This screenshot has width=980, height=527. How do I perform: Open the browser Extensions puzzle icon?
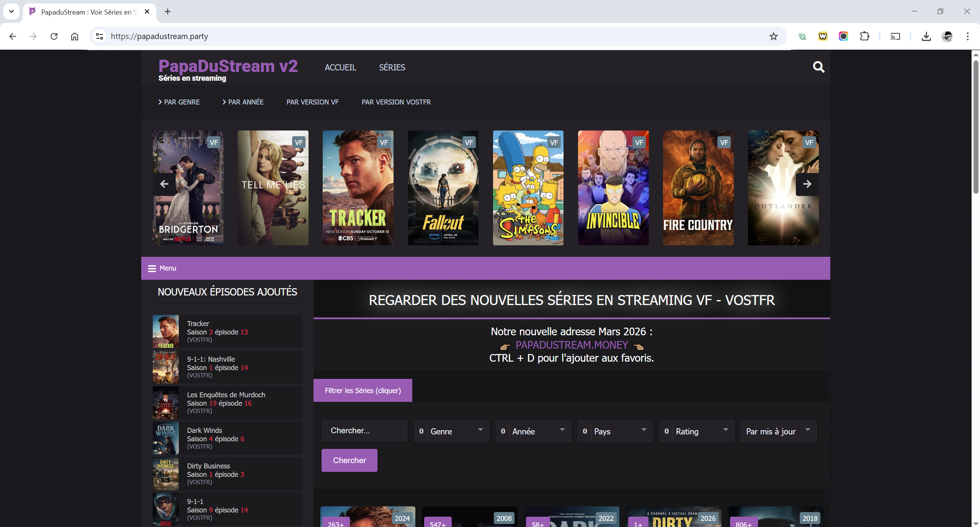click(x=864, y=36)
